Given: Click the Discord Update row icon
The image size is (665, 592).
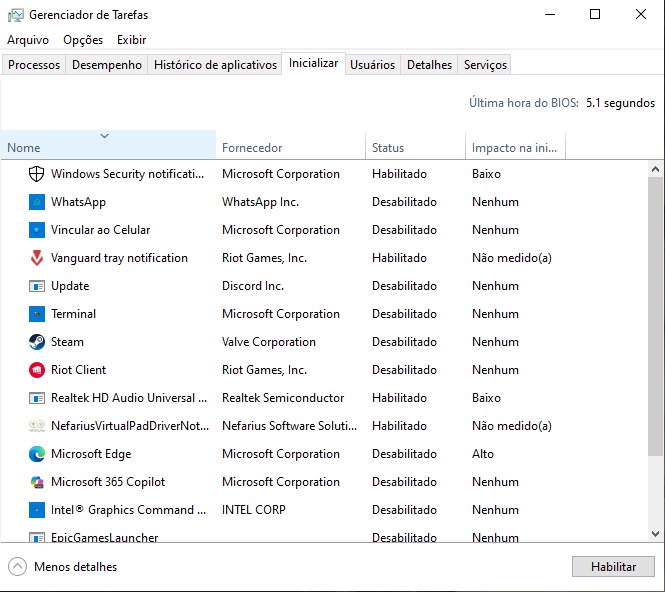Looking at the screenshot, I should click(x=36, y=286).
